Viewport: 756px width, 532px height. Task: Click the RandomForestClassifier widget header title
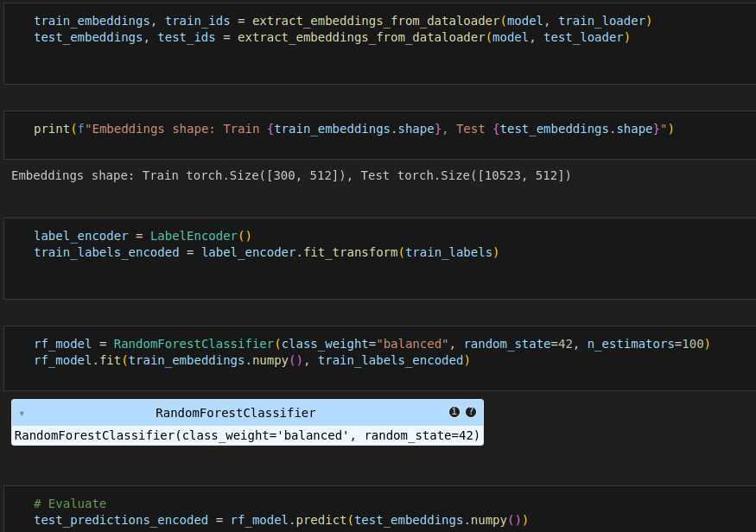click(x=235, y=413)
